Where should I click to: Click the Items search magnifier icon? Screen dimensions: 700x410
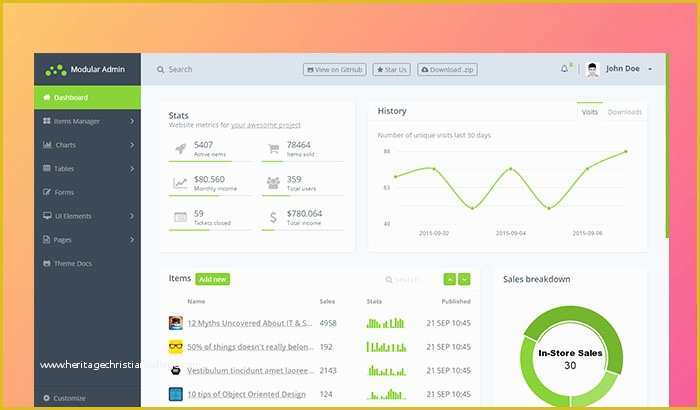389,280
